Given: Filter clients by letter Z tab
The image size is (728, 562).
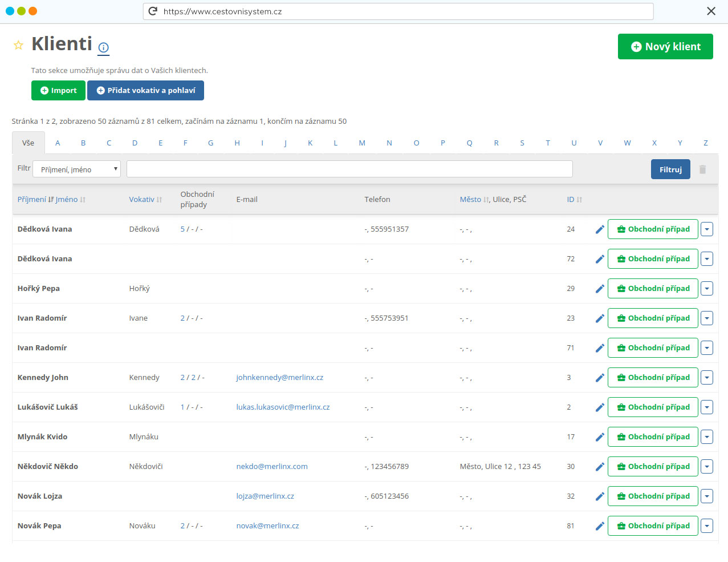Looking at the screenshot, I should coord(706,143).
